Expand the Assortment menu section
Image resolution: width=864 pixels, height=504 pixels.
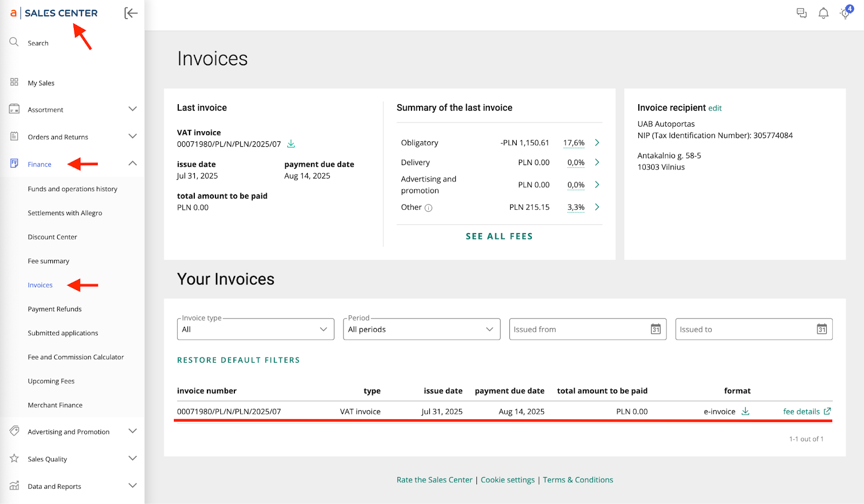(x=132, y=109)
